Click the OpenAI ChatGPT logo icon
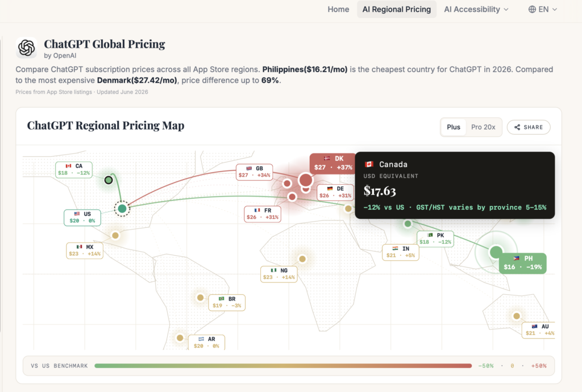The image size is (582, 392). pyautogui.click(x=26, y=48)
